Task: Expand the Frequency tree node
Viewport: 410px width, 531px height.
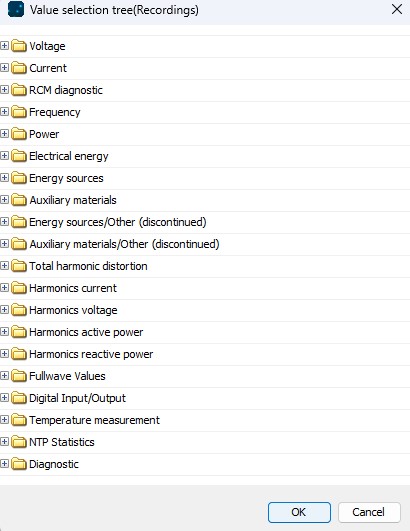Action: click(x=4, y=112)
